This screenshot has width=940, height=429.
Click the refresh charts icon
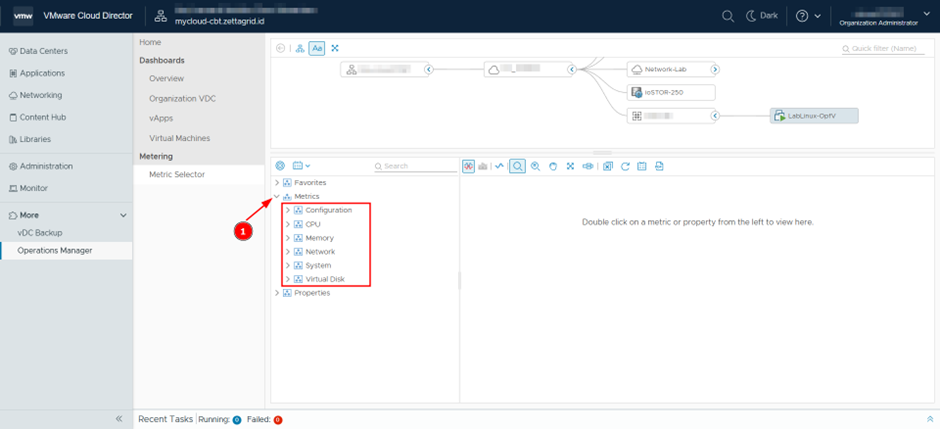pos(625,166)
